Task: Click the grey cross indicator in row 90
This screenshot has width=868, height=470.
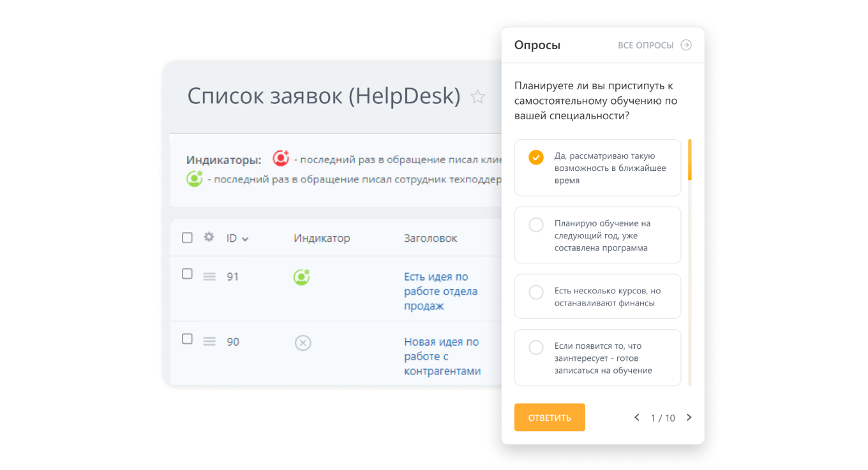Action: coord(303,343)
